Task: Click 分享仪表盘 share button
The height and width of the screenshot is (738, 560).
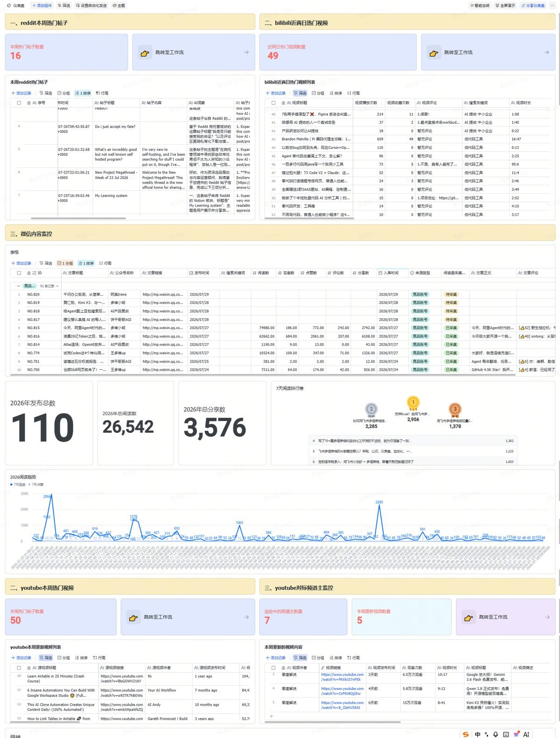Action: click(x=532, y=6)
